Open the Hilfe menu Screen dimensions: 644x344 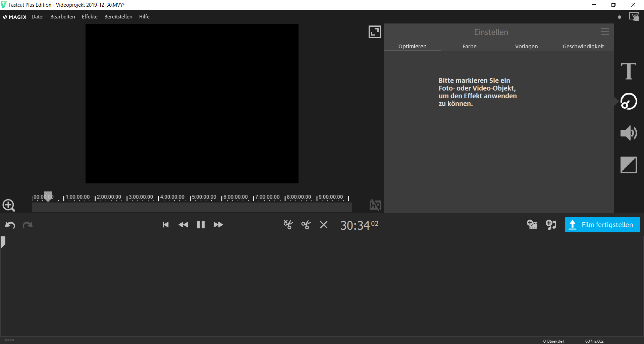pyautogui.click(x=144, y=17)
